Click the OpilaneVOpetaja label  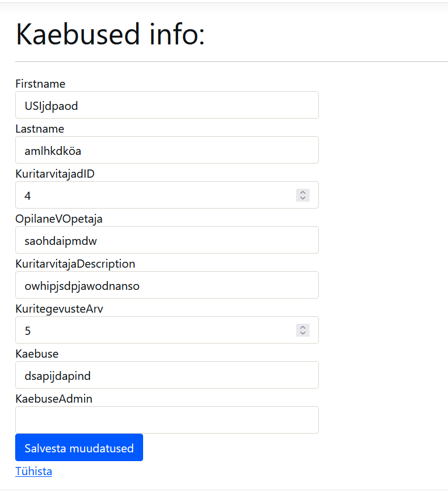tap(59, 219)
